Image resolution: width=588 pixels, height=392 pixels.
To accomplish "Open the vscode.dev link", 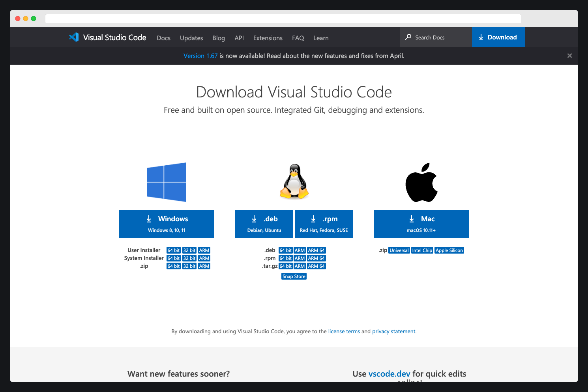I will coord(389,373).
